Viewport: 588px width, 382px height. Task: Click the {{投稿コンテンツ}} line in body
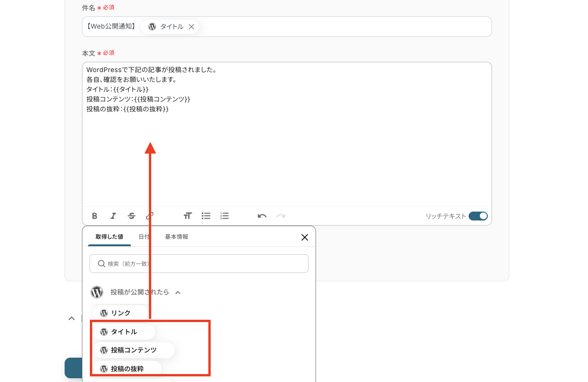coord(139,99)
